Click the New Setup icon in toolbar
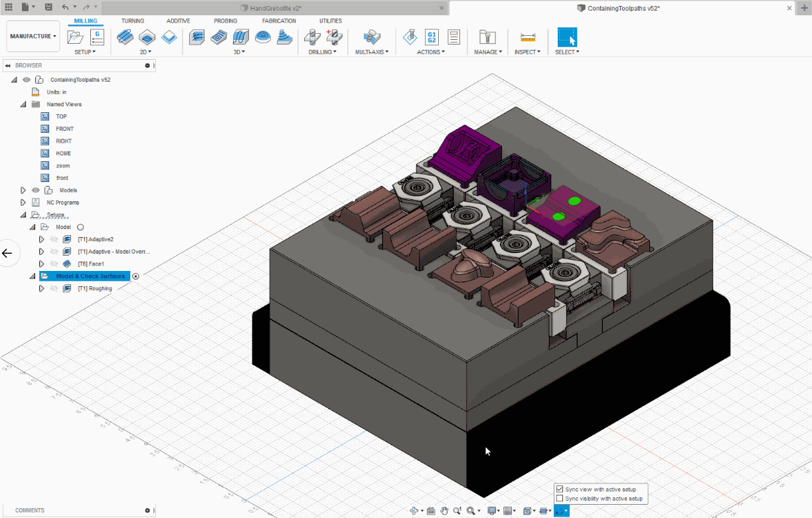812x518 pixels. tap(75, 37)
